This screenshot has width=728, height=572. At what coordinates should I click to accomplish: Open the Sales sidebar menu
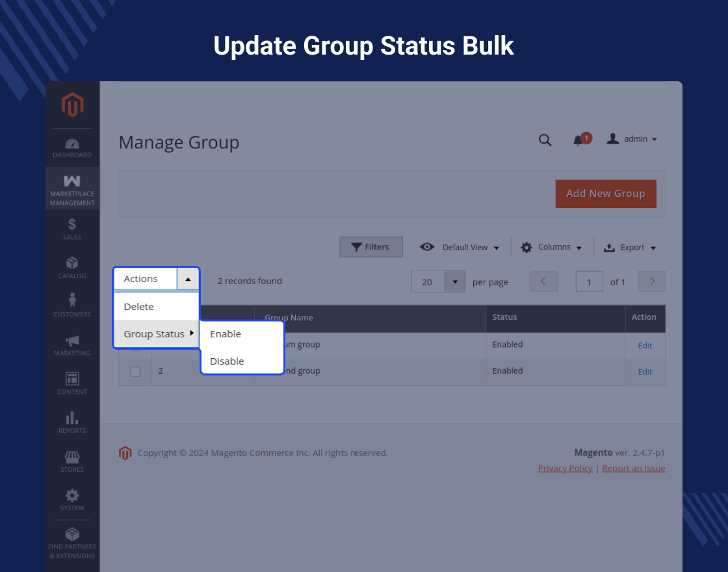(x=72, y=229)
